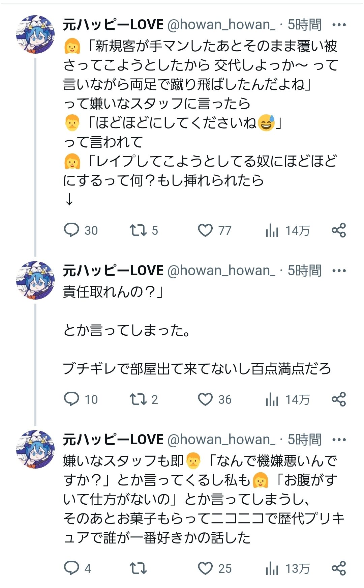Retweet the first tweet with 5 reposts

click(x=138, y=230)
